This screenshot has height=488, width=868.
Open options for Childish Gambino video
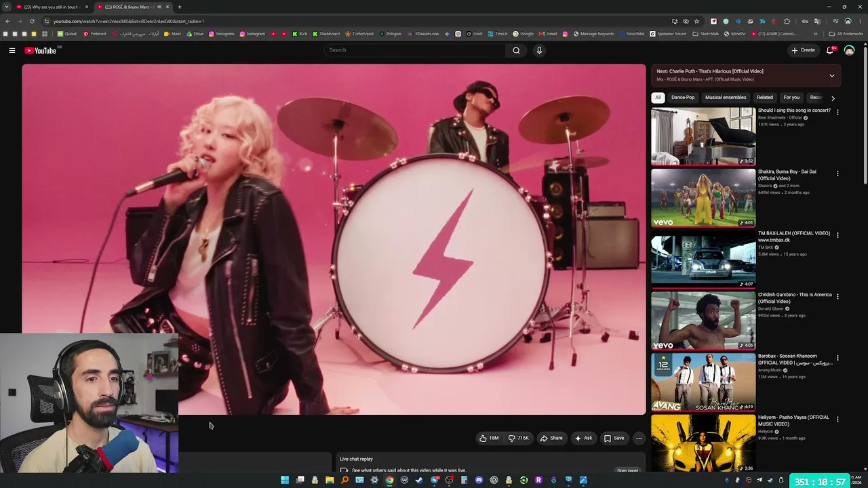pos(837,296)
